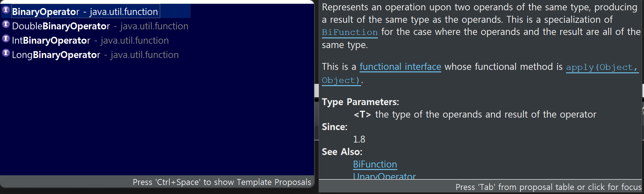Click the interface icon beside DoubleBinaryOperator
Screen dimensions: 644x194
tap(6, 24)
